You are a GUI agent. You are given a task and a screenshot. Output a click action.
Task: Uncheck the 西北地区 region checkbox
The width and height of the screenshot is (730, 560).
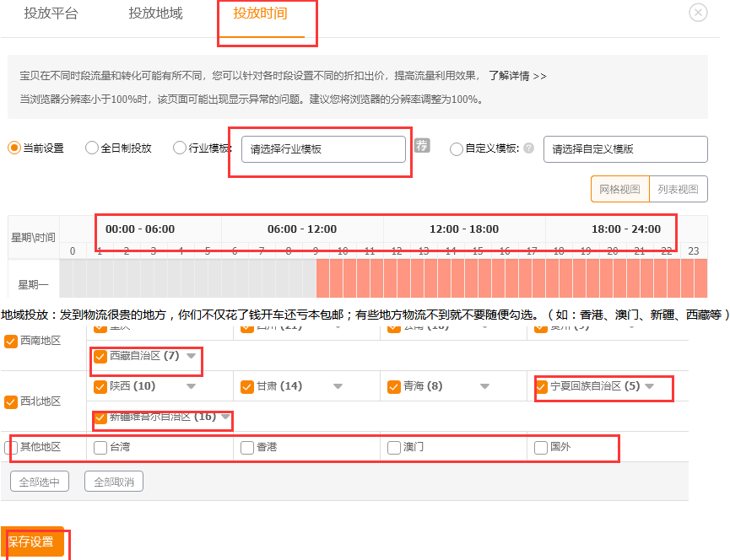pyautogui.click(x=11, y=401)
